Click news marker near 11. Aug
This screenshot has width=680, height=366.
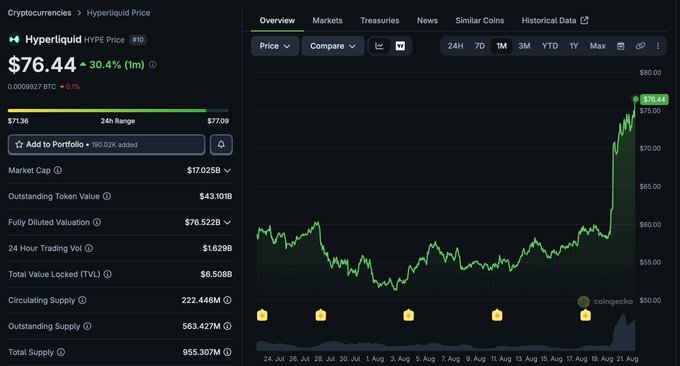(x=497, y=315)
